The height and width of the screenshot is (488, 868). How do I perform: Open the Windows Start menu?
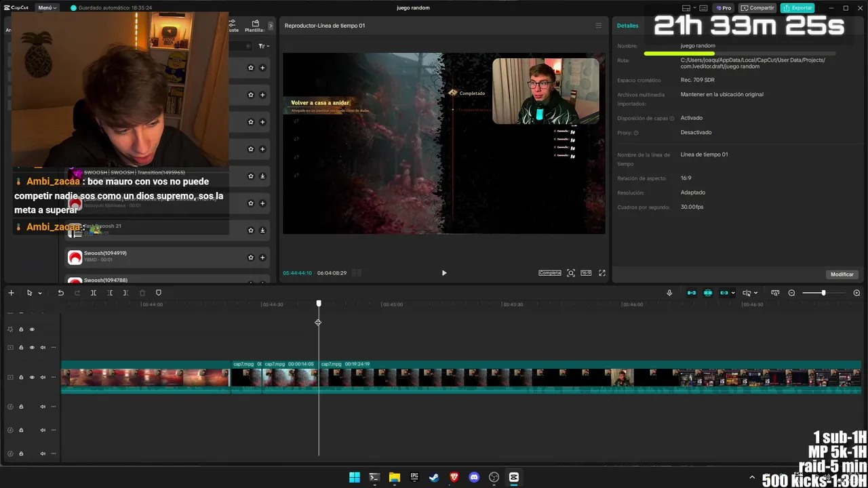(355, 477)
